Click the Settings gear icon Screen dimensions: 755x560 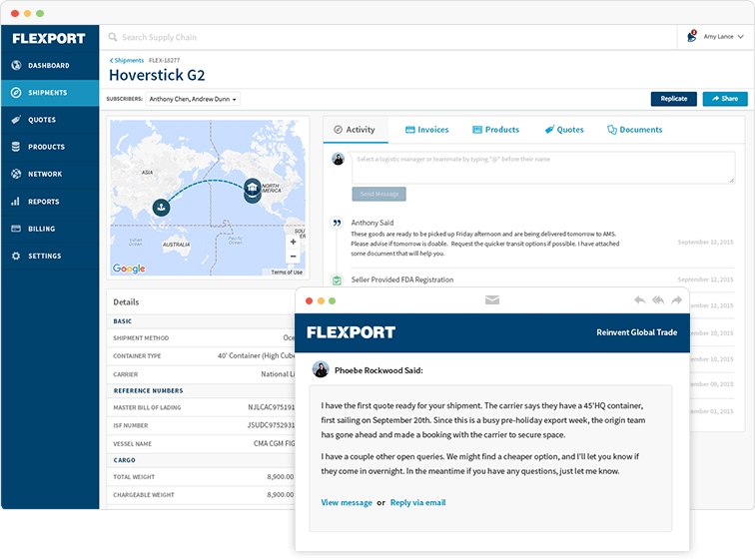pos(16,256)
